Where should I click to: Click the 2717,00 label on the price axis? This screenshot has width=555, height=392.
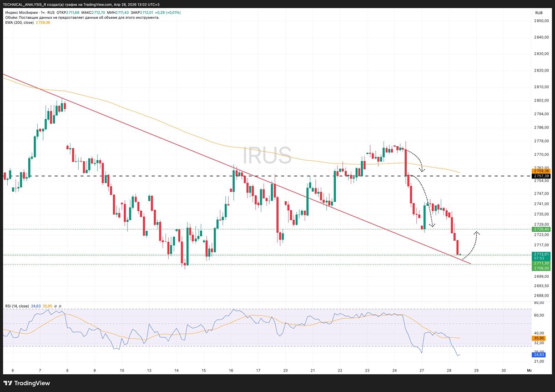pos(541,245)
